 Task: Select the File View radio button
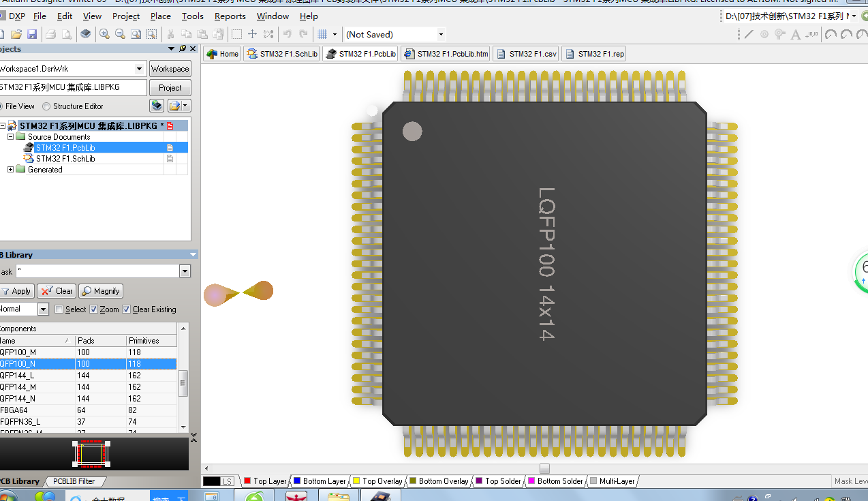click(x=1, y=106)
